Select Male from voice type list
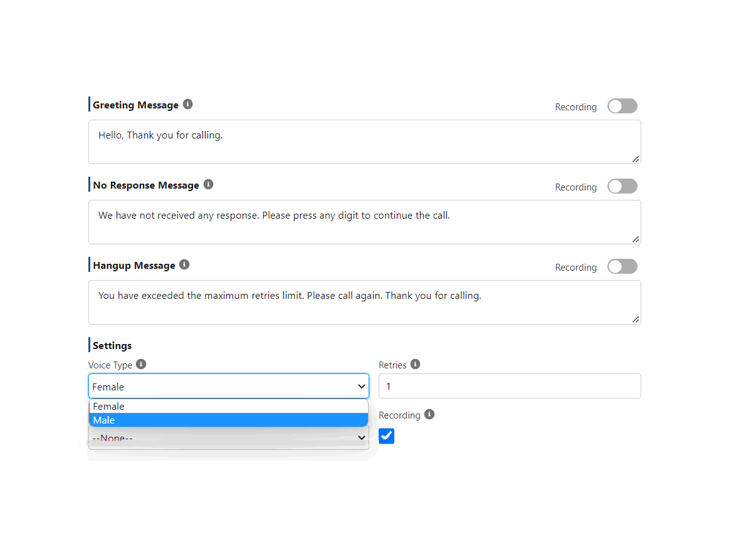This screenshot has height=557, width=756. coord(229,420)
